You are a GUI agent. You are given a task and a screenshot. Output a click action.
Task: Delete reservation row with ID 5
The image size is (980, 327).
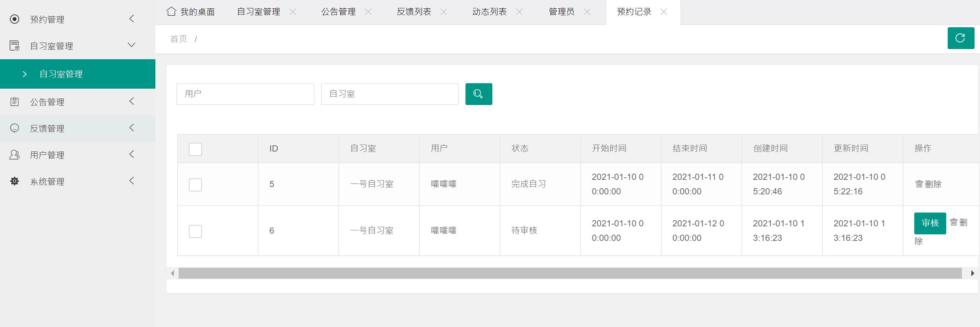coord(928,184)
